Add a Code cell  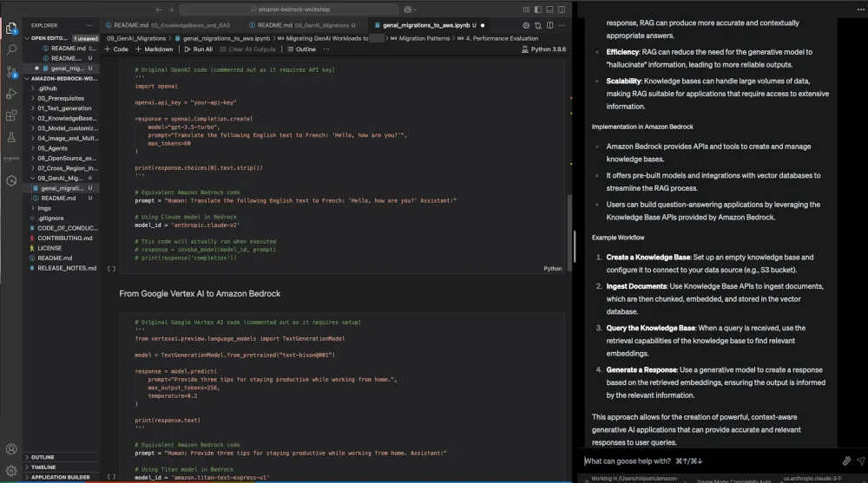[x=116, y=49]
